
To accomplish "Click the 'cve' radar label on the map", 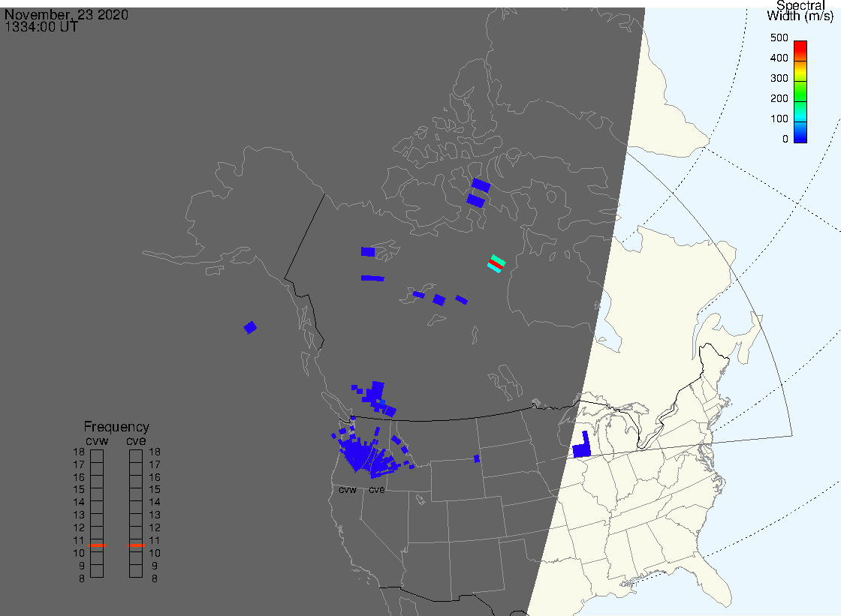I will click(376, 489).
